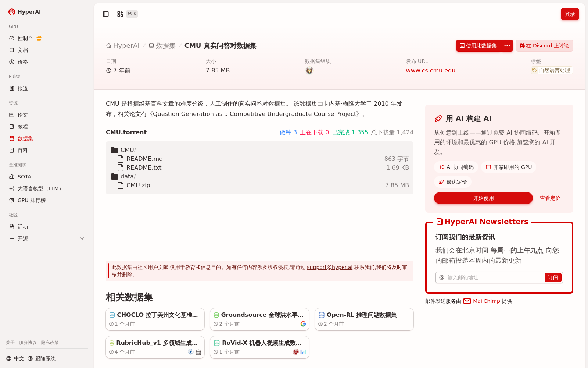Click 查看定价 link
The image size is (588, 368).
(x=550, y=198)
